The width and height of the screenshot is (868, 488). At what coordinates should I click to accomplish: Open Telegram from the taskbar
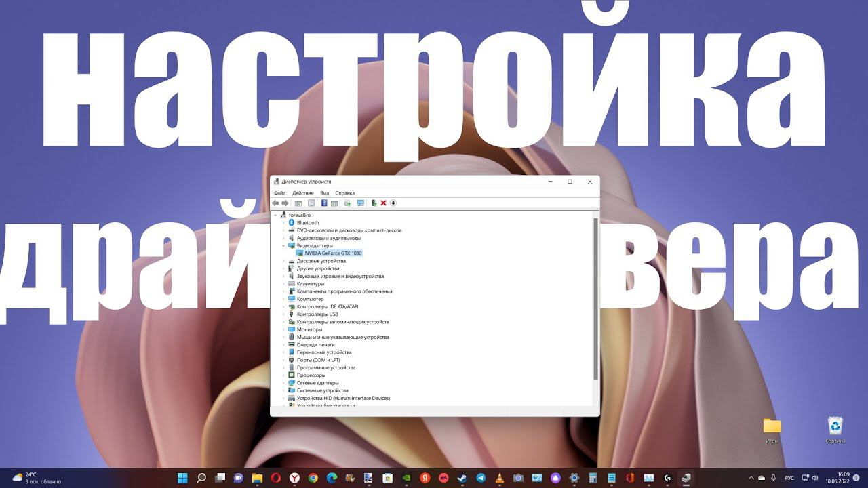(x=481, y=478)
